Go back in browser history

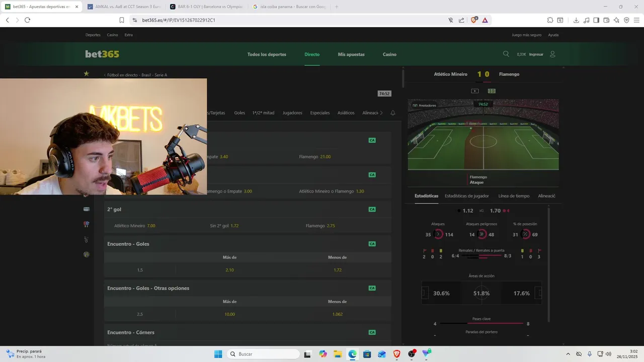[x=7, y=20]
